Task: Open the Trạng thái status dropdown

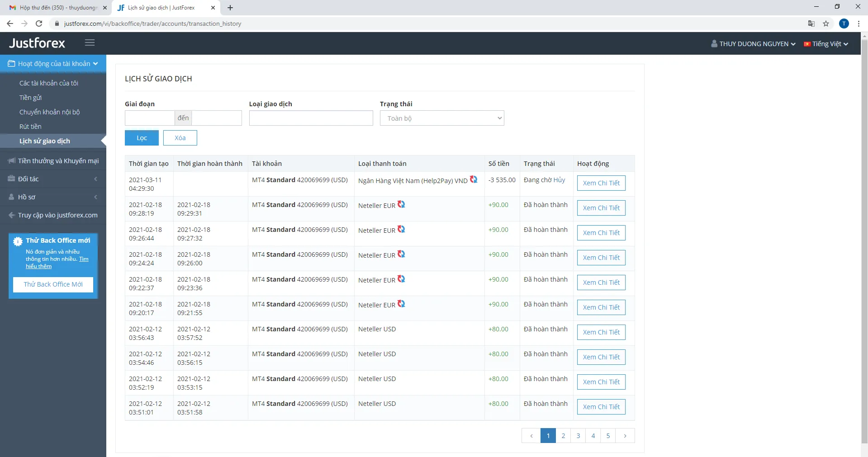Action: (x=442, y=118)
